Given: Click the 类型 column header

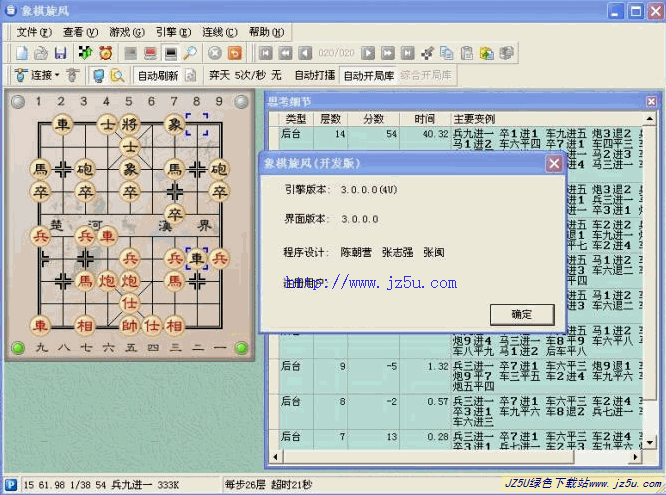Looking at the screenshot, I should (x=296, y=119).
